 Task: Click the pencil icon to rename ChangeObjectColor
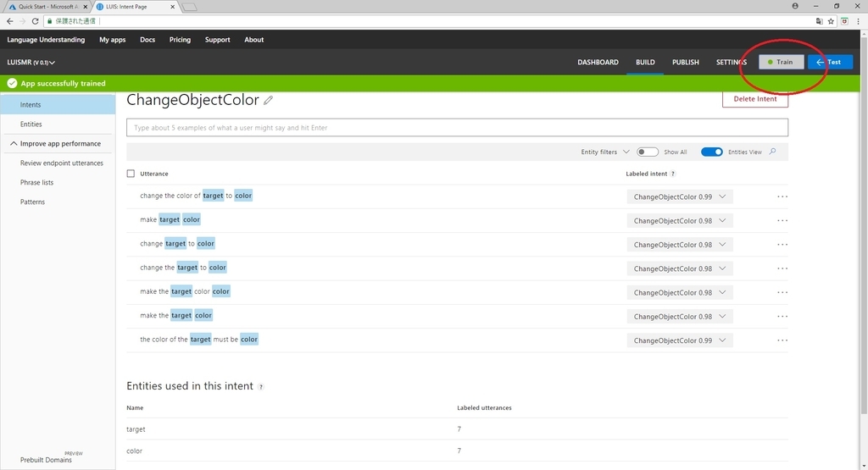click(x=268, y=100)
